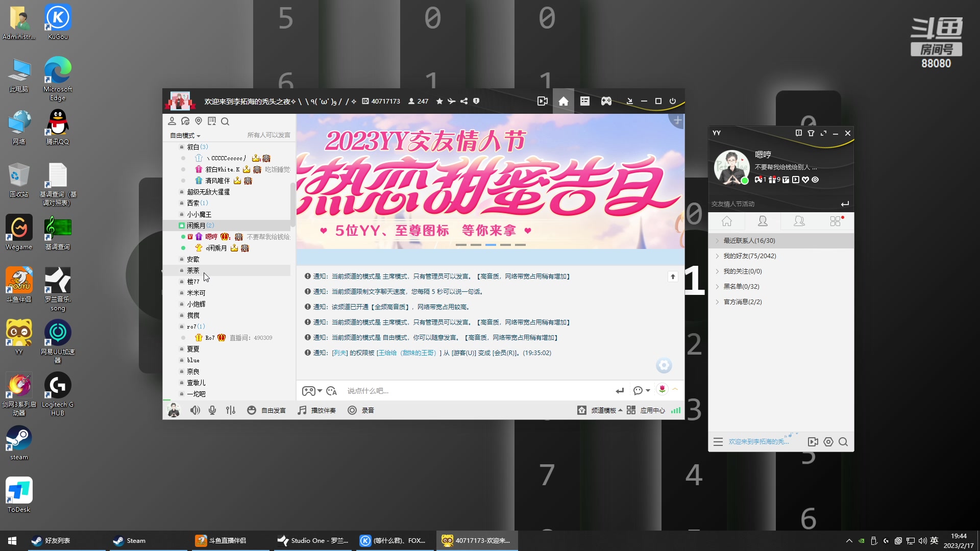Screen dimensions: 980x551
Task: Click the game controller icon beside chat input
Action: point(309,390)
